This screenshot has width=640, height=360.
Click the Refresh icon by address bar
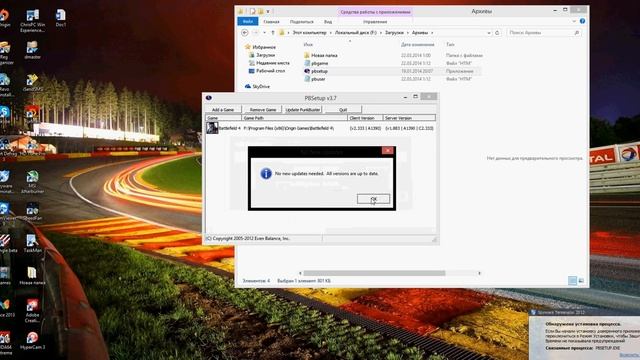pyautogui.click(x=497, y=33)
